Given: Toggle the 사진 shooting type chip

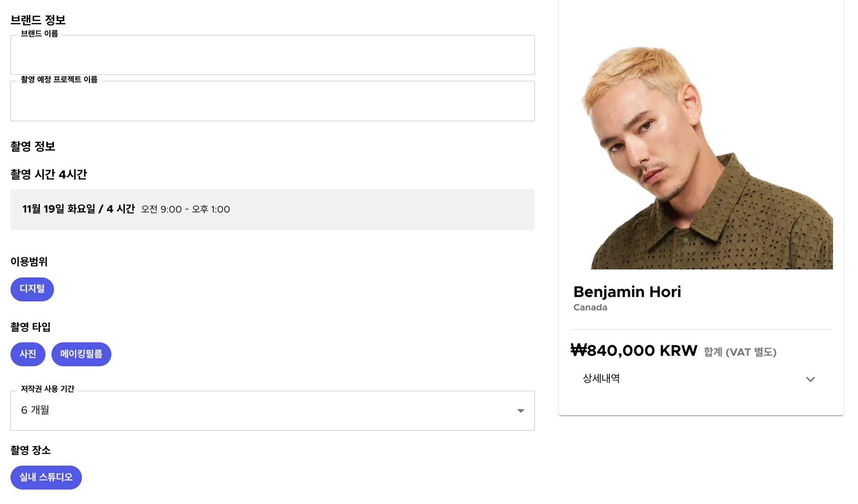Looking at the screenshot, I should coord(28,354).
